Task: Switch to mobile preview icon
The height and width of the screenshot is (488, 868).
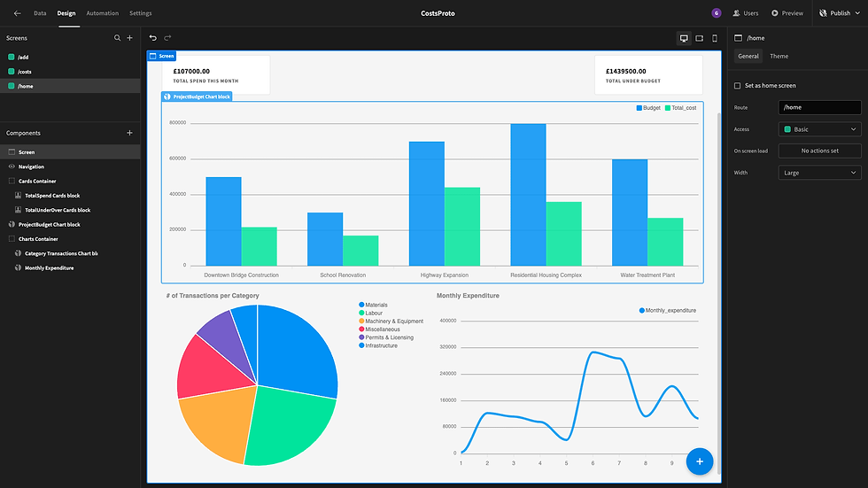Action: [x=715, y=38]
